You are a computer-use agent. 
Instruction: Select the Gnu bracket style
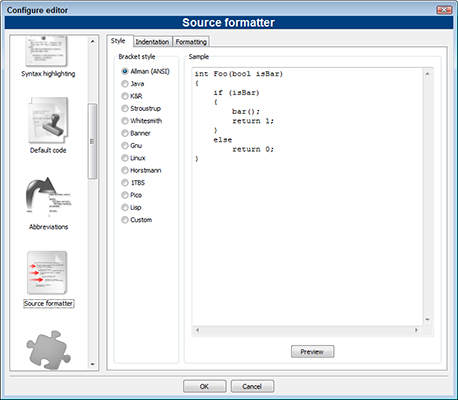click(132, 145)
